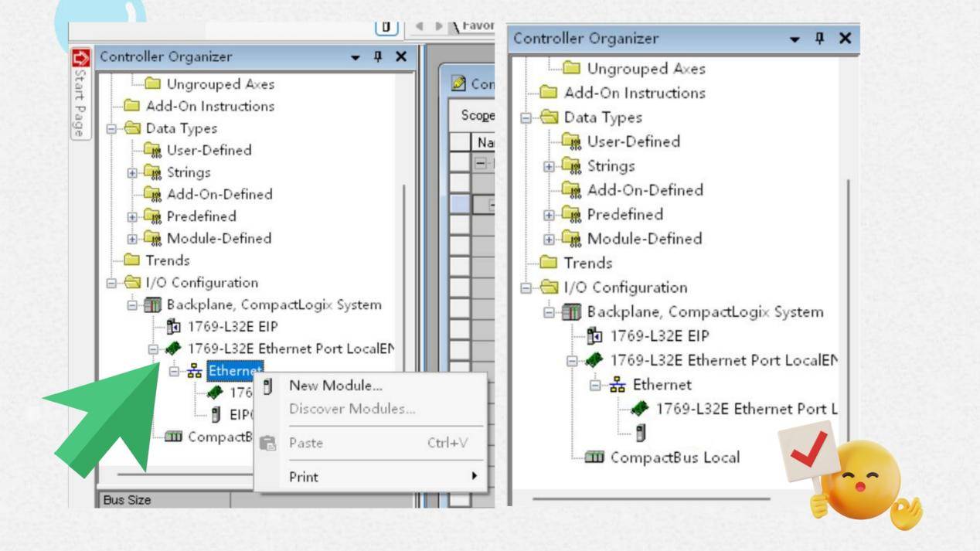Expand Strings in the left organizer
The width and height of the screenshot is (980, 551).
coord(131,173)
